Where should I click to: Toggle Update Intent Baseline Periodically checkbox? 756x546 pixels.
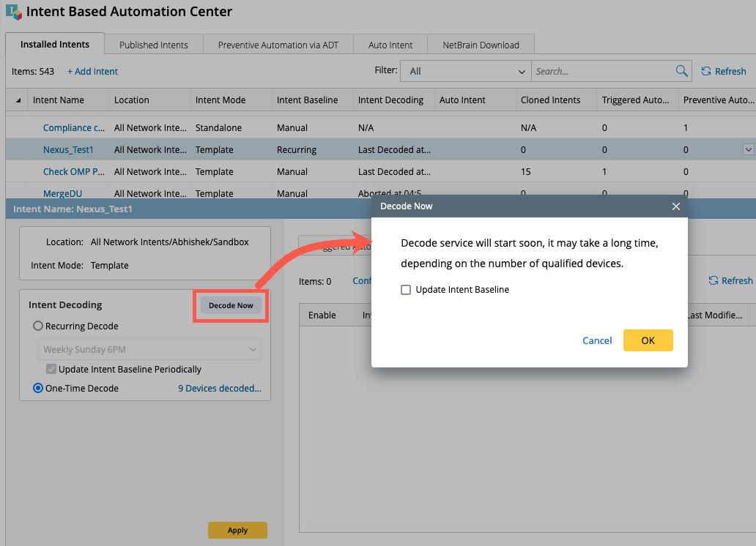tap(51, 370)
